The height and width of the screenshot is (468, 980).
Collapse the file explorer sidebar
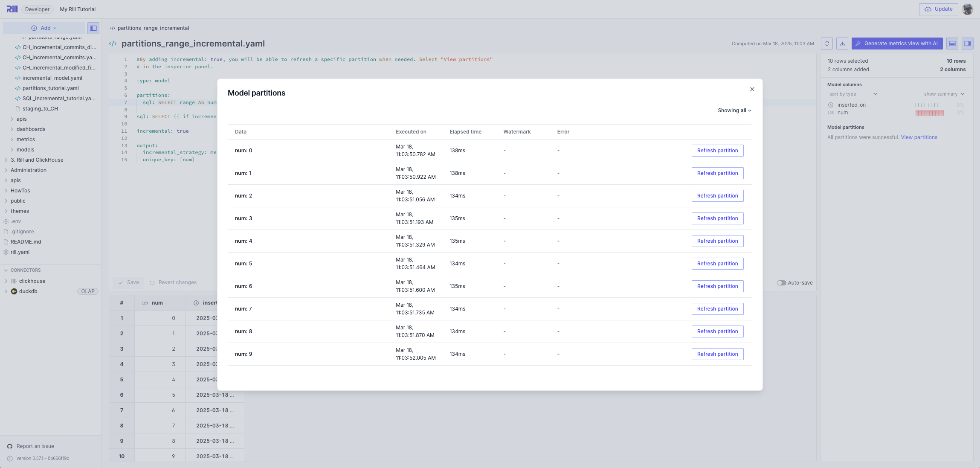click(93, 28)
